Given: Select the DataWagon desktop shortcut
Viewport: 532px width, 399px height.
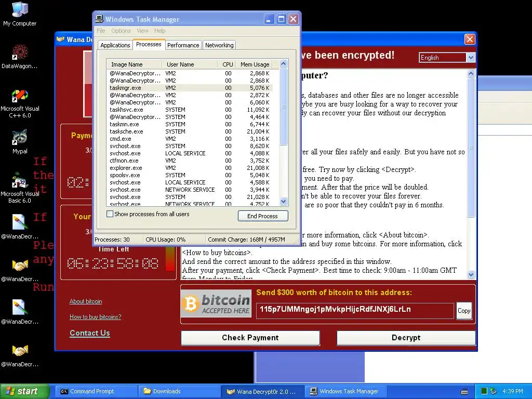Looking at the screenshot, I should (x=20, y=56).
